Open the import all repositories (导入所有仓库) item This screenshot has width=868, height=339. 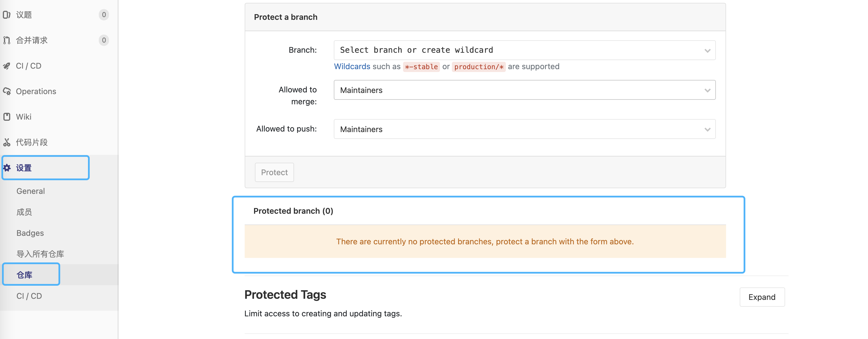pos(40,254)
